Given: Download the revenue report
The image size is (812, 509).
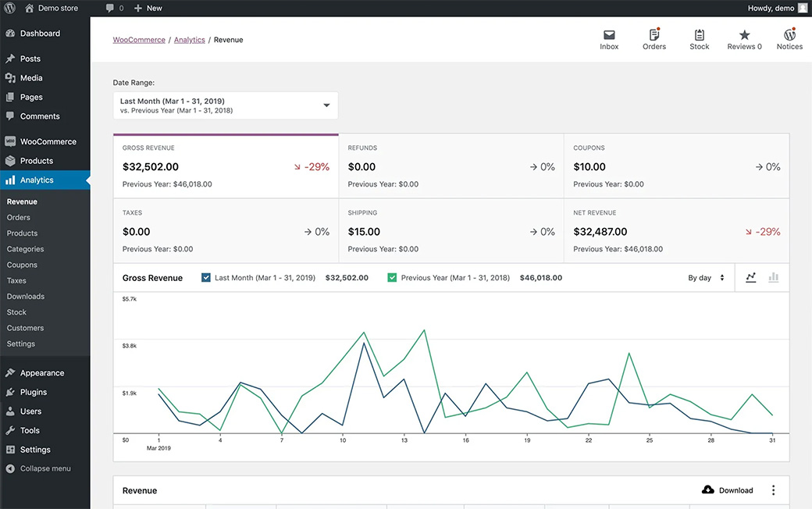Looking at the screenshot, I should (x=728, y=490).
